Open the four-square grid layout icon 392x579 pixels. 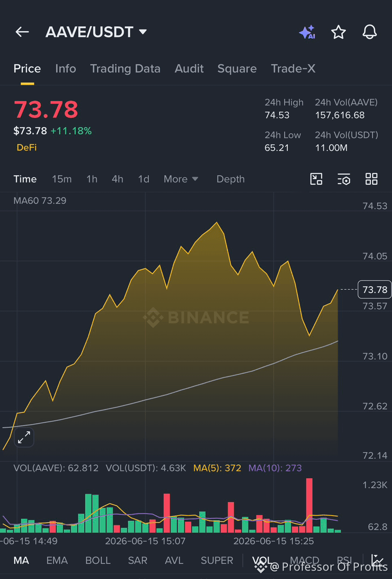[x=372, y=179]
